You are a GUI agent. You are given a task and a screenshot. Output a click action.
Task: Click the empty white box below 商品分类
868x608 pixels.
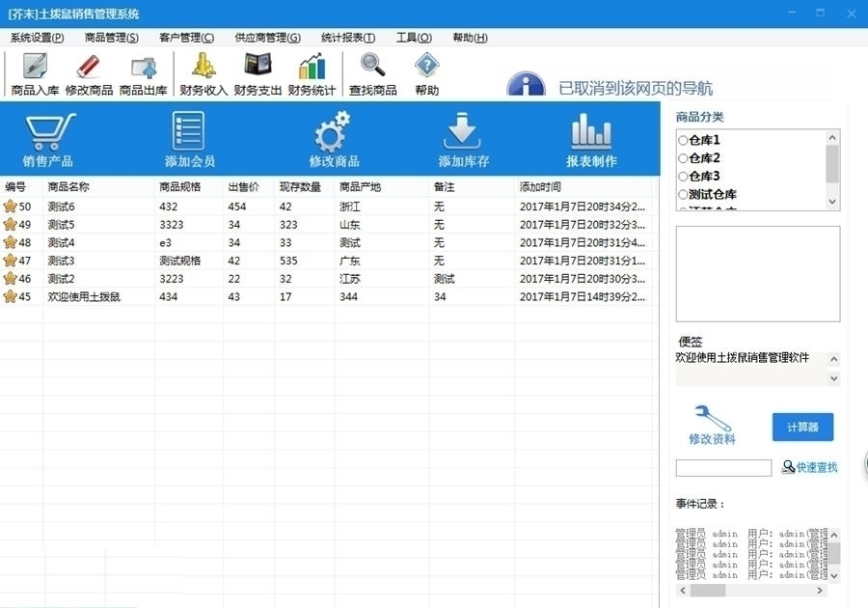[758, 273]
